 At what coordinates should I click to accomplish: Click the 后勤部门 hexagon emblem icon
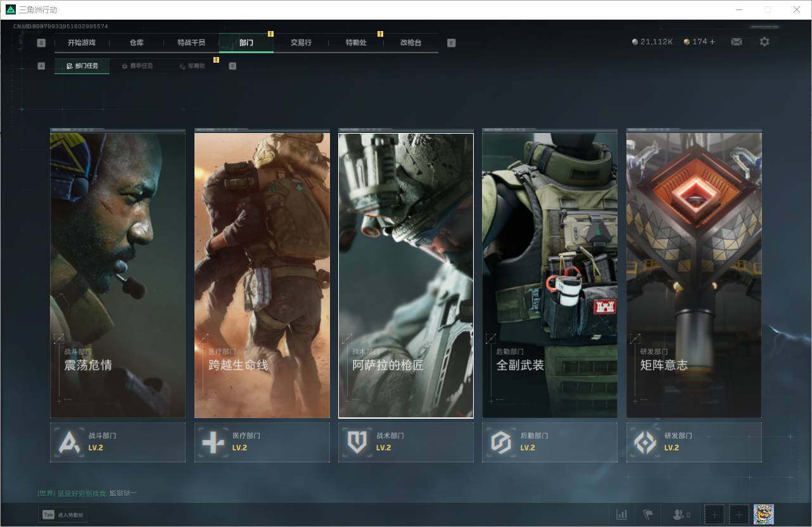[x=501, y=442]
